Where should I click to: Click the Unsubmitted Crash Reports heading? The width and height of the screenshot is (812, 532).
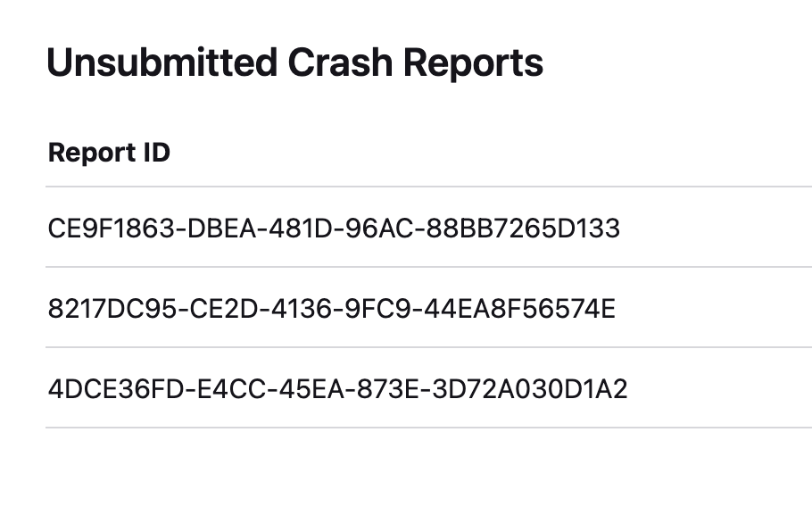294,62
